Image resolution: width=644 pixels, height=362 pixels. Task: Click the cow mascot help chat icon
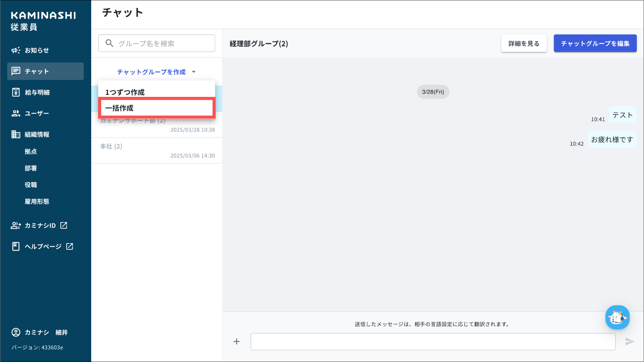617,317
